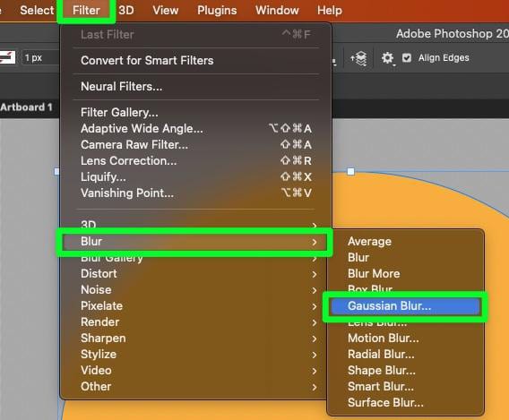Image resolution: width=509 pixels, height=420 pixels.
Task: Open Camera Raw Filter
Action: (195, 145)
